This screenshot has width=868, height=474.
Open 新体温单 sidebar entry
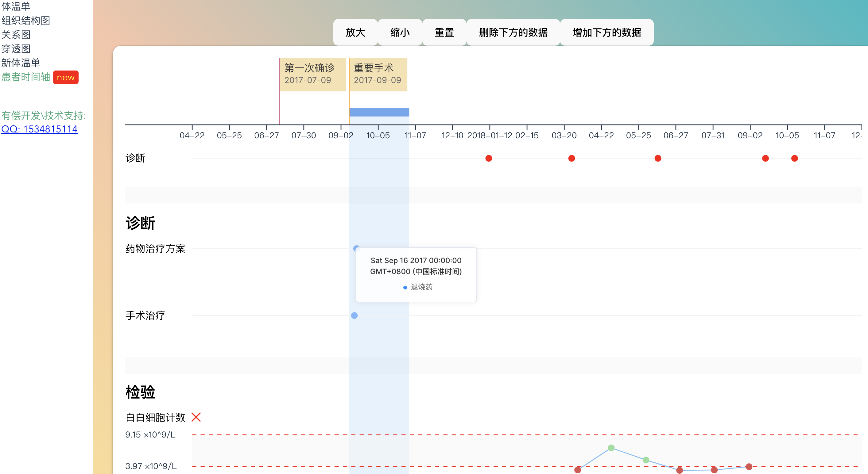click(x=21, y=63)
